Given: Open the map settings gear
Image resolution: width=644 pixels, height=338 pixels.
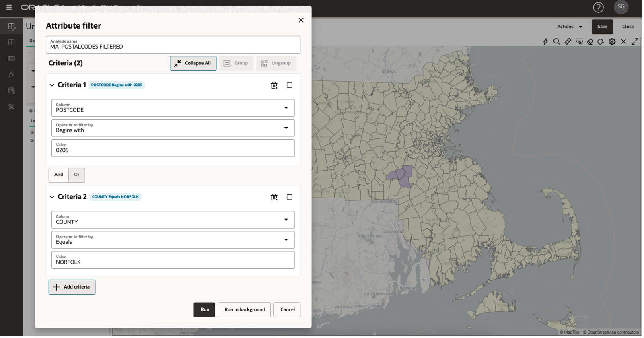Looking at the screenshot, I should coord(612,42).
